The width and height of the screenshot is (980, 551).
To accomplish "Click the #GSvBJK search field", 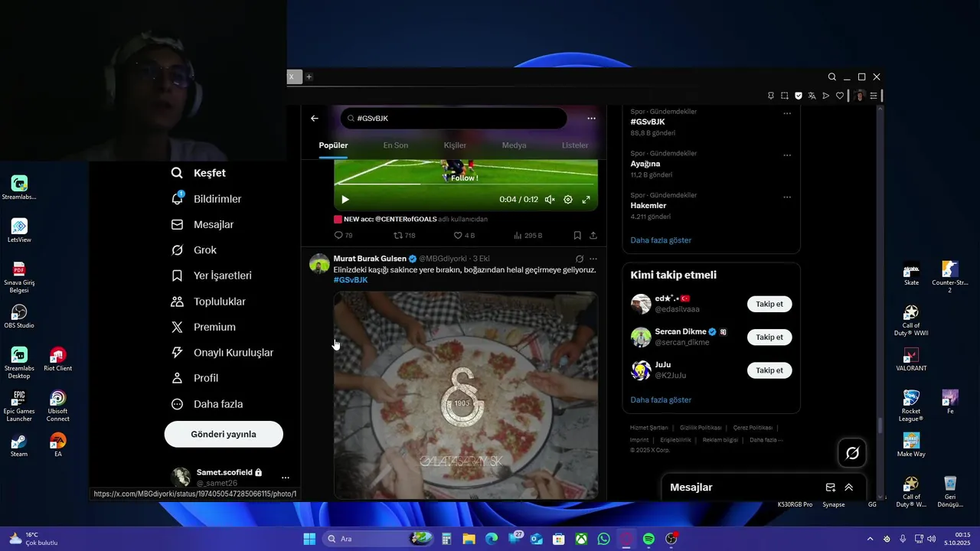I will tap(453, 119).
